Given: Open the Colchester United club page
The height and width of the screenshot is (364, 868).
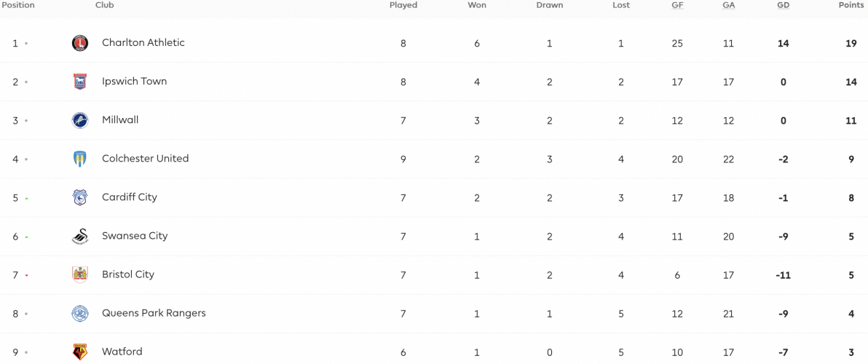Looking at the screenshot, I should click(146, 158).
